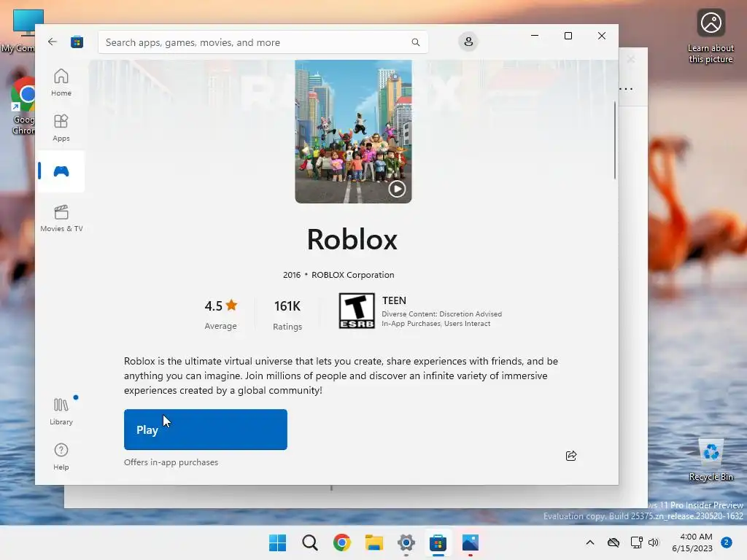Maximize the Microsoft Store window
The height and width of the screenshot is (560, 747).
point(568,36)
